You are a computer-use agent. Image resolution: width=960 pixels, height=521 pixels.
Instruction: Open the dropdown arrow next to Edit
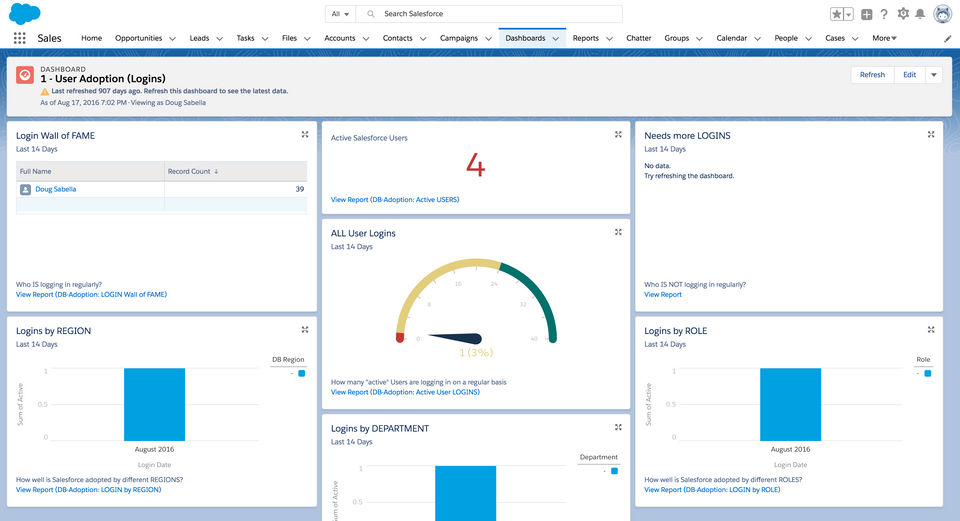934,75
